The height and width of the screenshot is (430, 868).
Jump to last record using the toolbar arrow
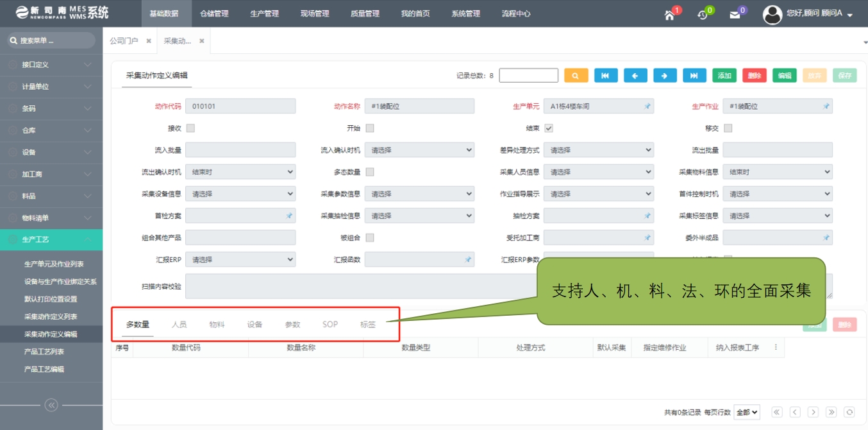pos(694,76)
